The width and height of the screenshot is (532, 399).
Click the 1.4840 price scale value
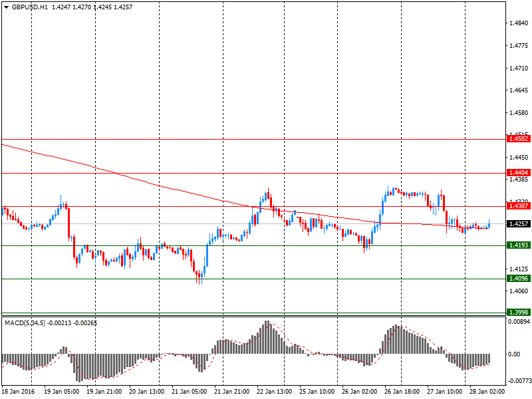(x=519, y=23)
